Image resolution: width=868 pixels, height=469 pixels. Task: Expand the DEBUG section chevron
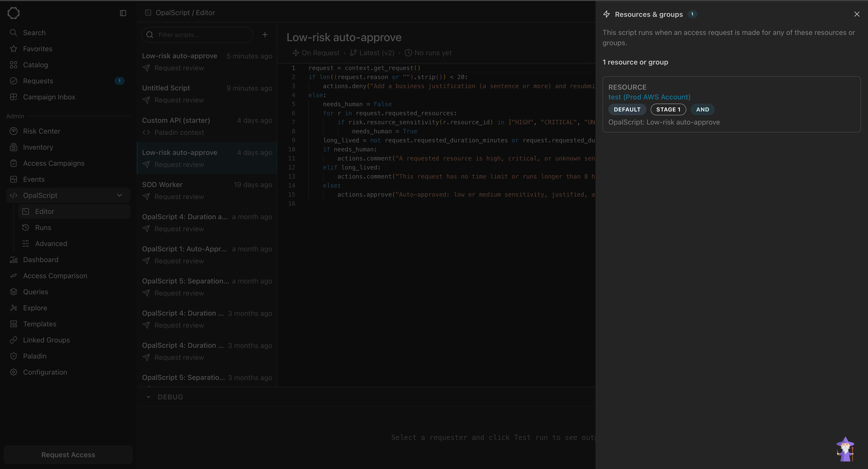tap(148, 397)
